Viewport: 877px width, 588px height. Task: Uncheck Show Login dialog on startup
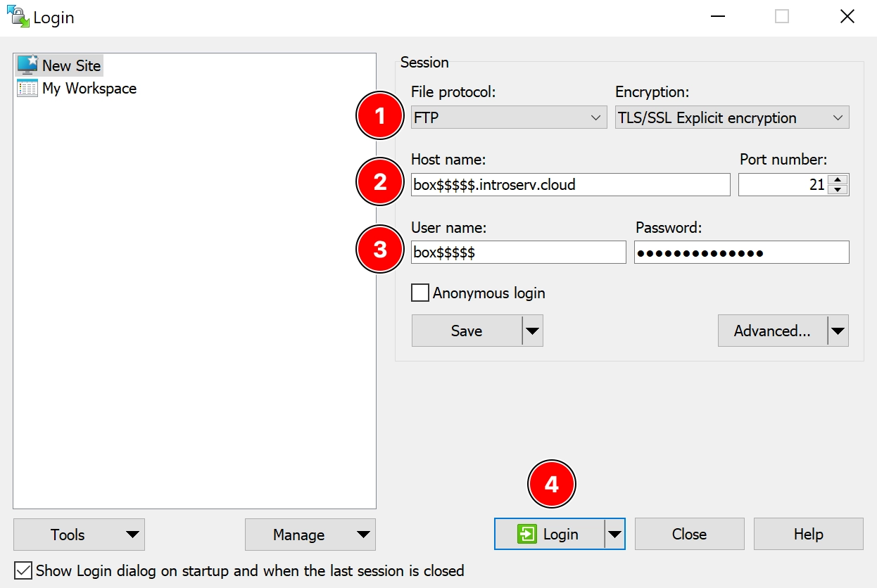tap(24, 570)
